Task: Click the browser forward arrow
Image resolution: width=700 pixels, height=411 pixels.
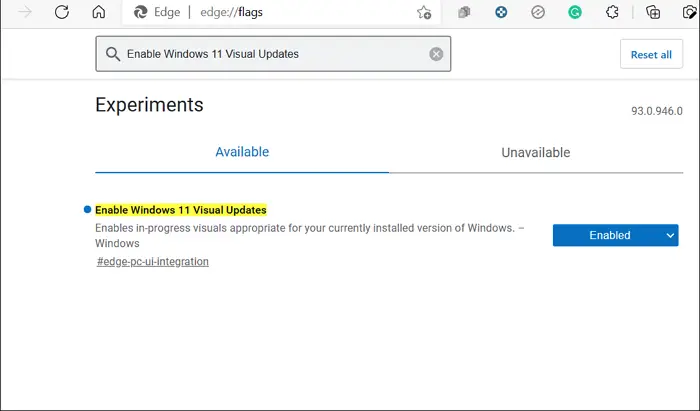Action: 25,12
